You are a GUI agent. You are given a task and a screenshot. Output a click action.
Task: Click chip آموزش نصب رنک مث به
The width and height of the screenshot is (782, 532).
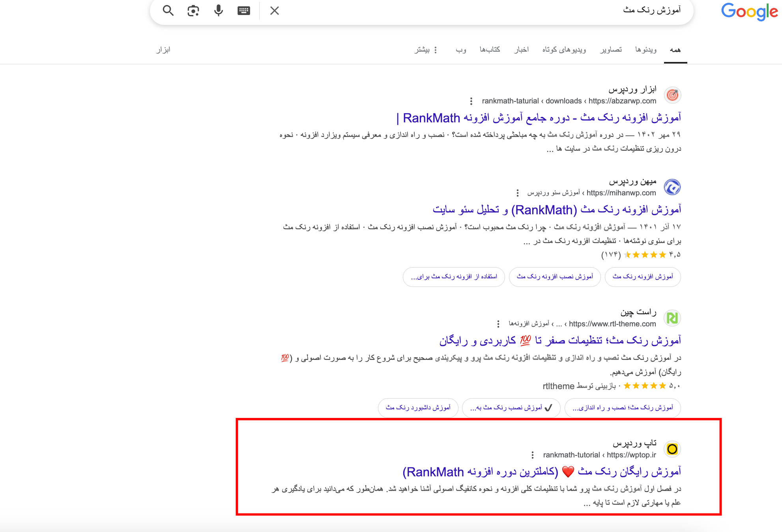(x=511, y=408)
